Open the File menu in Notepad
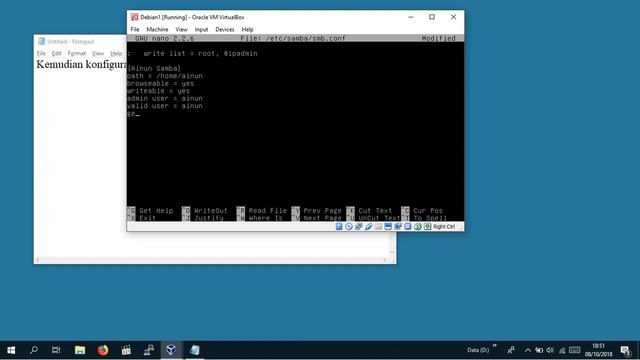This screenshot has height=360, width=640. pos(41,53)
